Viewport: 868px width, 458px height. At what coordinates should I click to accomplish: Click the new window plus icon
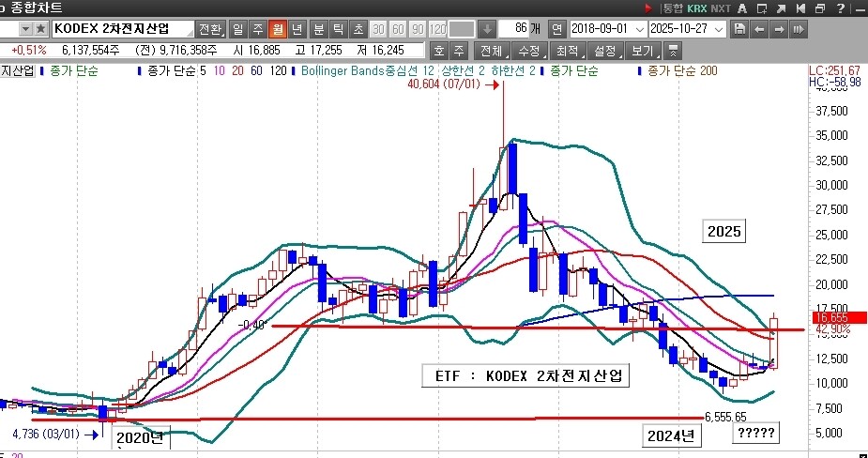click(762, 8)
